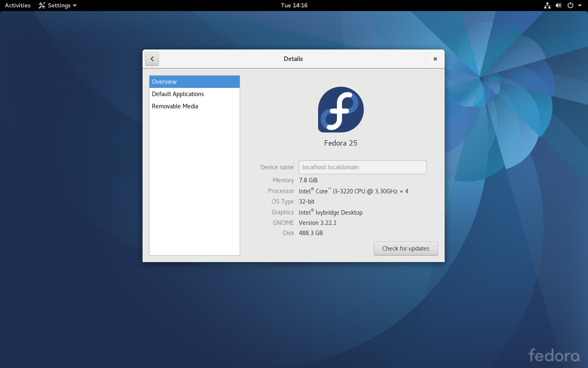
Task: Click the back arrow in the Details header
Action: pyautogui.click(x=151, y=59)
